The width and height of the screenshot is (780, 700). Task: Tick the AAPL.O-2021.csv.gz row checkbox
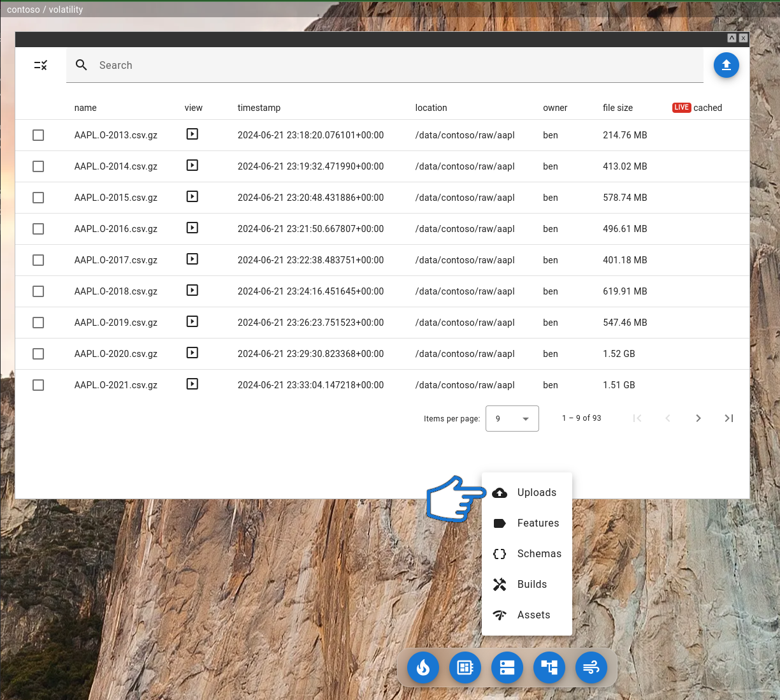pyautogui.click(x=38, y=385)
